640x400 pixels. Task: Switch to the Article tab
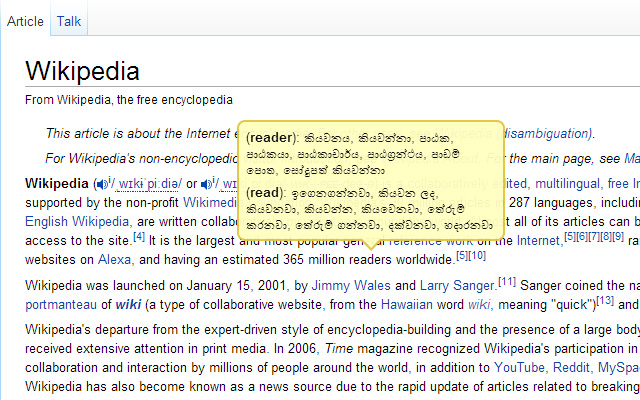[x=25, y=21]
